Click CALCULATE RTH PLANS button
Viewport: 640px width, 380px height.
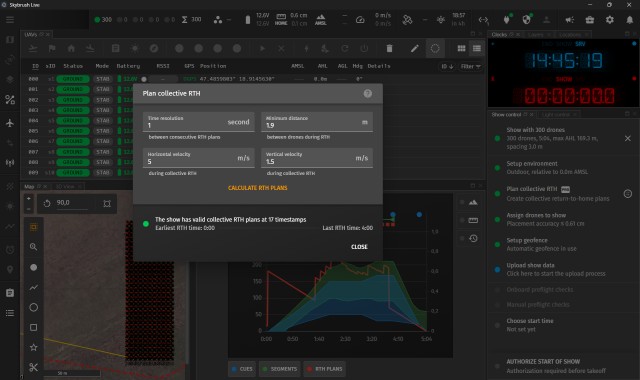(x=258, y=188)
